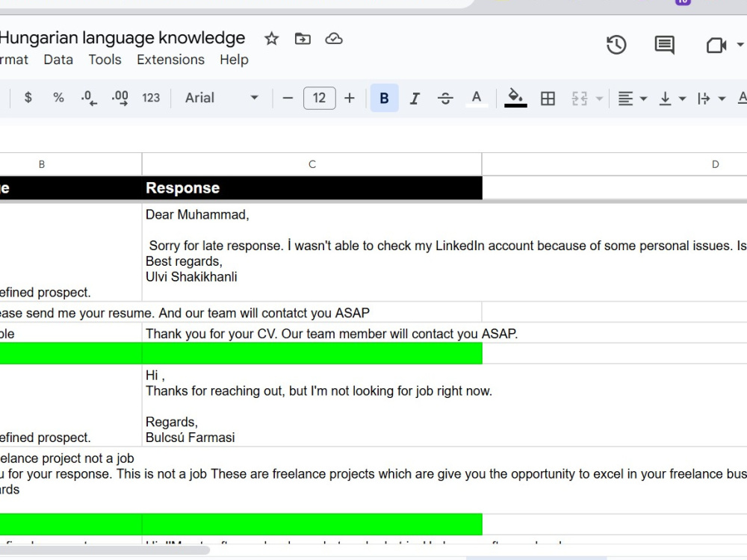Click vertical align icon
This screenshot has height=560, width=747.
tap(665, 99)
